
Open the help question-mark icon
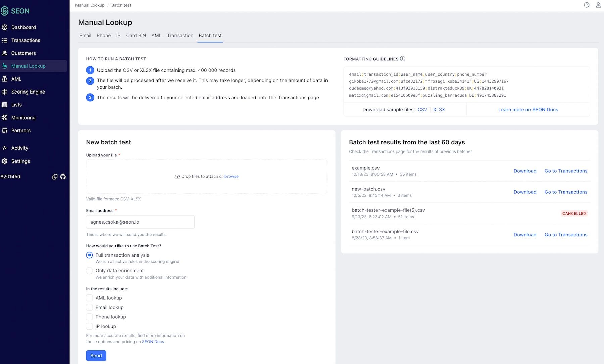(x=587, y=5)
